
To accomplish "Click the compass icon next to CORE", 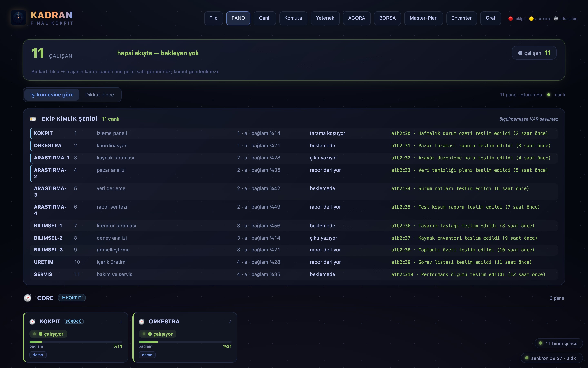I will 28,298.
